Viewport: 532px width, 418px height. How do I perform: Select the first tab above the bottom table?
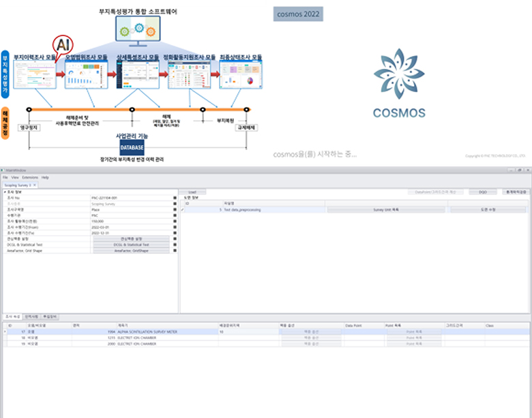[12, 316]
